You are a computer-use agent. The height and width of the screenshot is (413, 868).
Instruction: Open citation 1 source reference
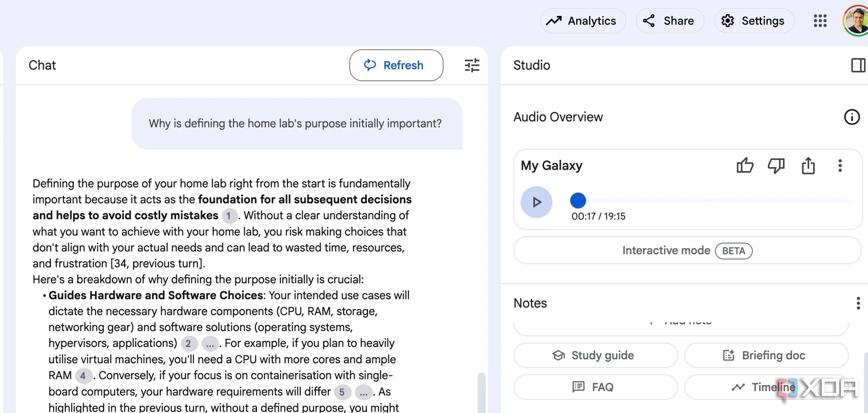229,216
